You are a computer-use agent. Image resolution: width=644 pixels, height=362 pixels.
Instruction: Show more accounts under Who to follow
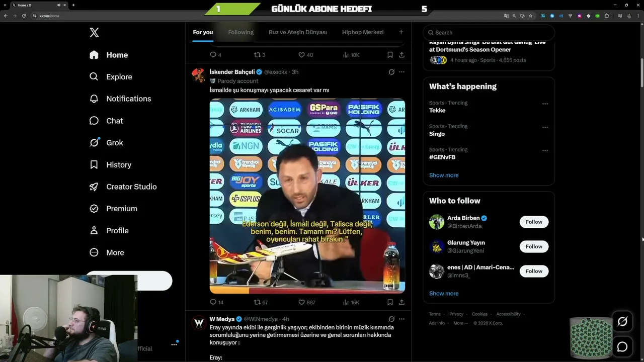[x=444, y=294]
